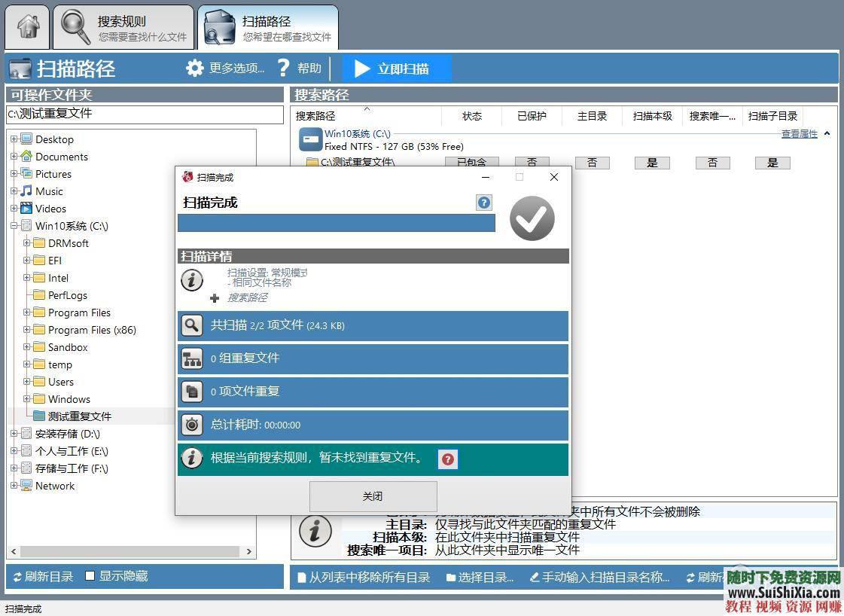Viewport: 844px width, 616px height.
Task: Click the question mark icon next to 帮助
Action: click(x=282, y=68)
